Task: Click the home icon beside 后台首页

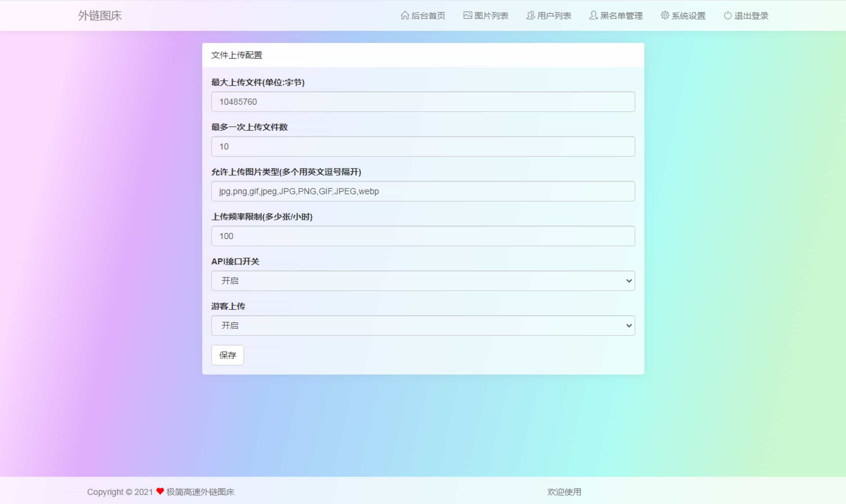Action: pyautogui.click(x=404, y=16)
